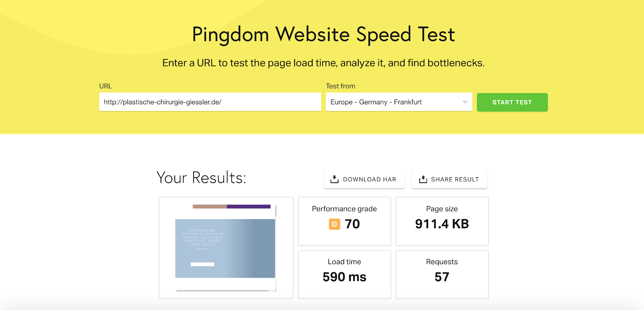Viewport: 644px width, 310px height.
Task: Click the scrollbar inside the site preview
Action: (276, 211)
